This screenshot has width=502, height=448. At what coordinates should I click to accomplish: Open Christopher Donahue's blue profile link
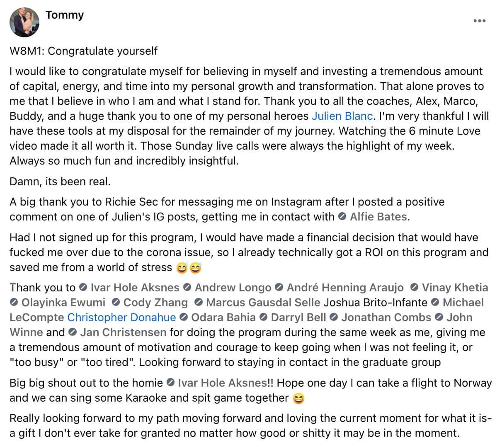coord(121,317)
